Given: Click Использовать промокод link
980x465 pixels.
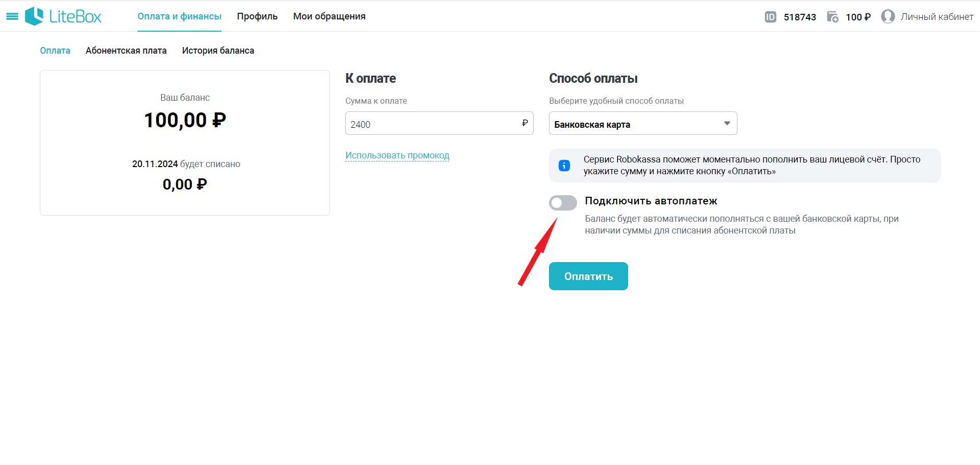Looking at the screenshot, I should coord(397,155).
